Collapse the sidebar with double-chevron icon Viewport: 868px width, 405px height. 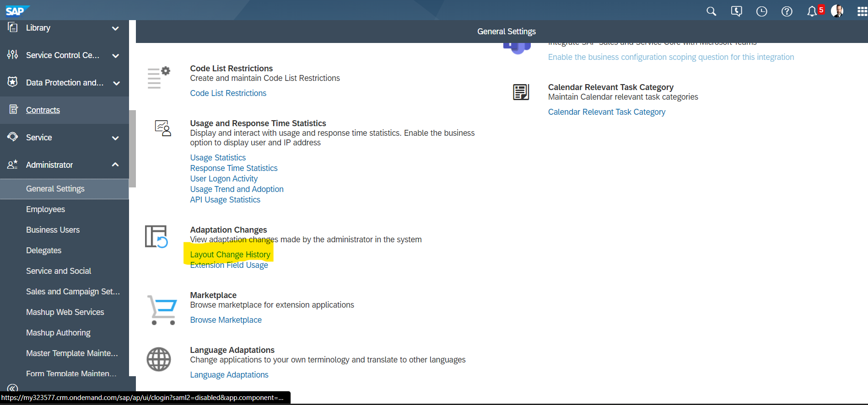tap(13, 389)
